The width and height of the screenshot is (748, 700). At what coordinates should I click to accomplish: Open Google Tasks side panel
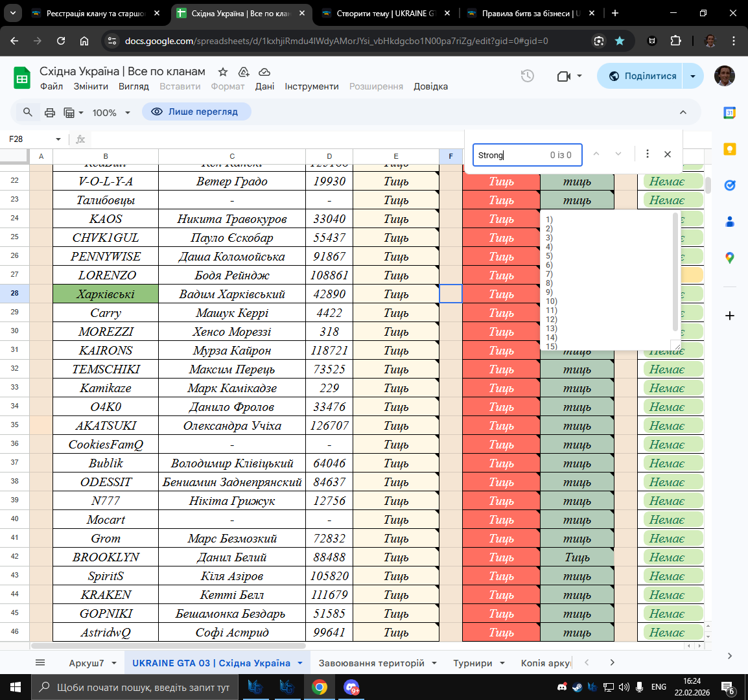coord(729,185)
